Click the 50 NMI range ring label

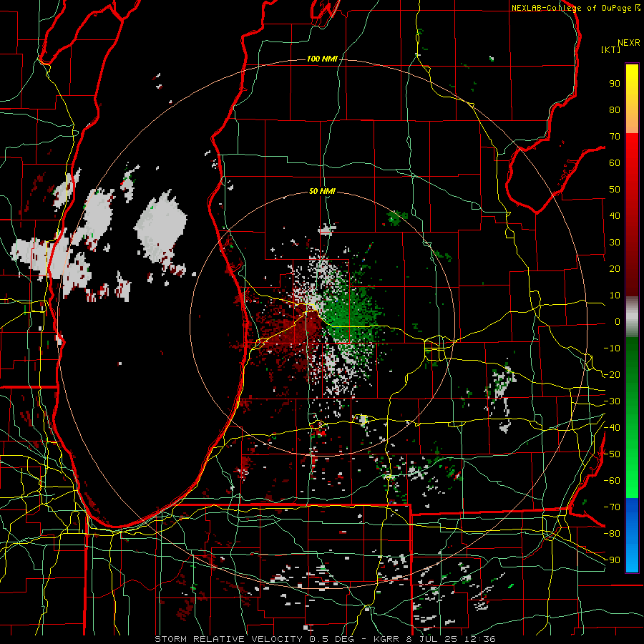tap(322, 191)
